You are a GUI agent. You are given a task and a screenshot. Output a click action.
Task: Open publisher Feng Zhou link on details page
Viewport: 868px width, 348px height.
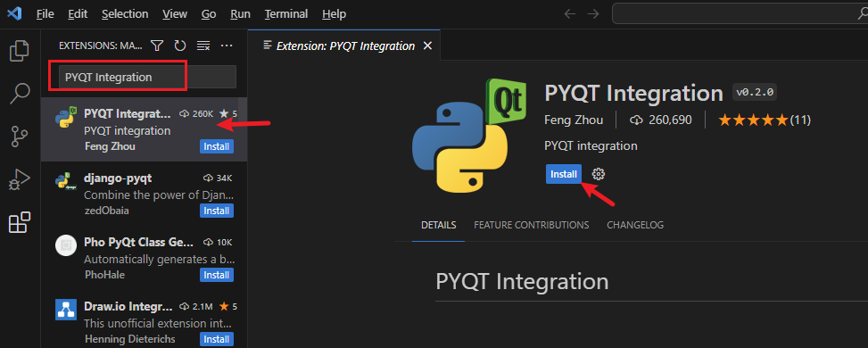574,120
